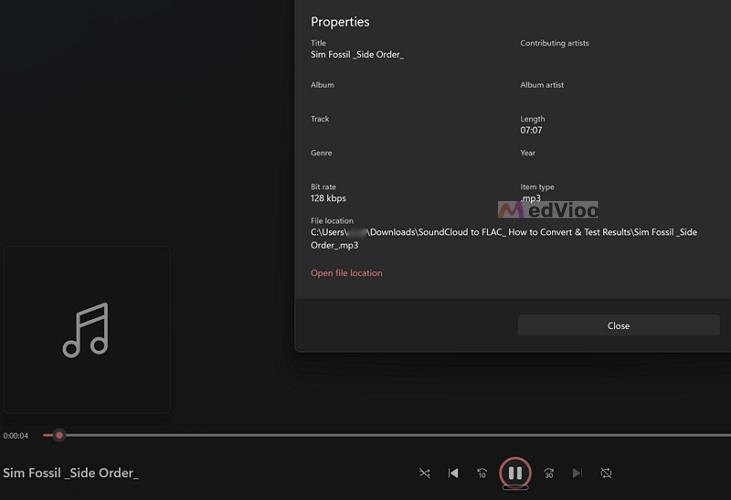This screenshot has width=731, height=500.
Task: Click the Length value '07:07'
Action: pos(531,130)
